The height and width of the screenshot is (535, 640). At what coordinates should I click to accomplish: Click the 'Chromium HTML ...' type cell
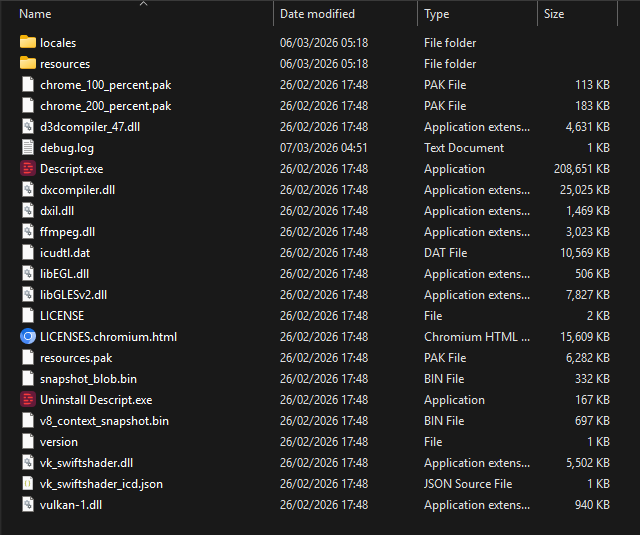pyautogui.click(x=477, y=337)
